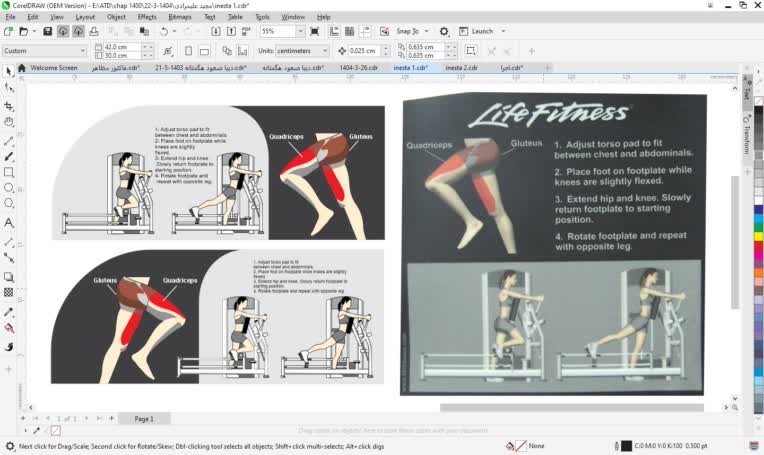
Task: Create a new document
Action: tap(8, 32)
